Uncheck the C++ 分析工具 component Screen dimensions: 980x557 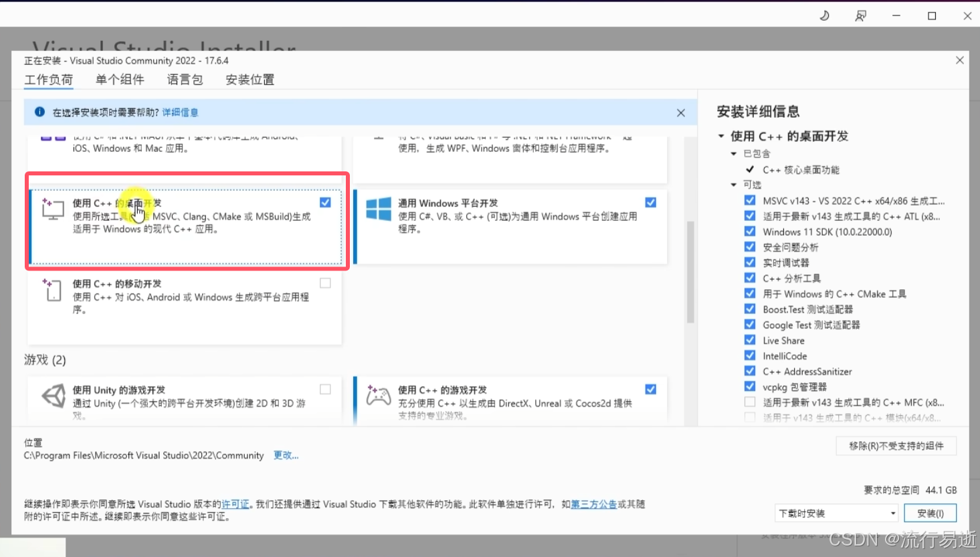[x=750, y=278]
